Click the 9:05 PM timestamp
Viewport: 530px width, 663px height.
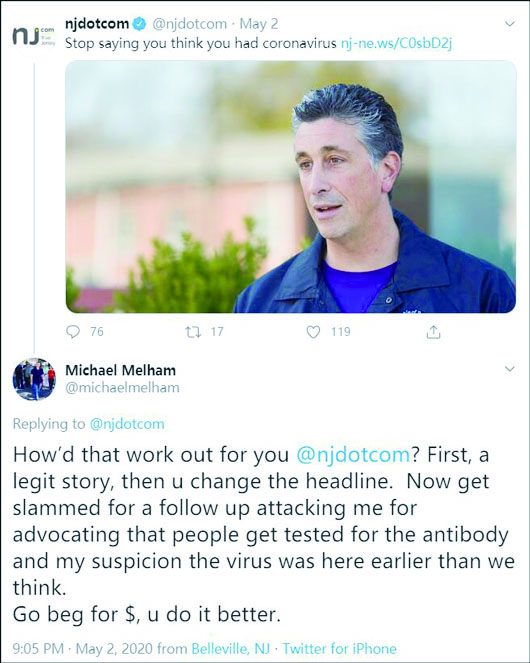tap(38, 649)
